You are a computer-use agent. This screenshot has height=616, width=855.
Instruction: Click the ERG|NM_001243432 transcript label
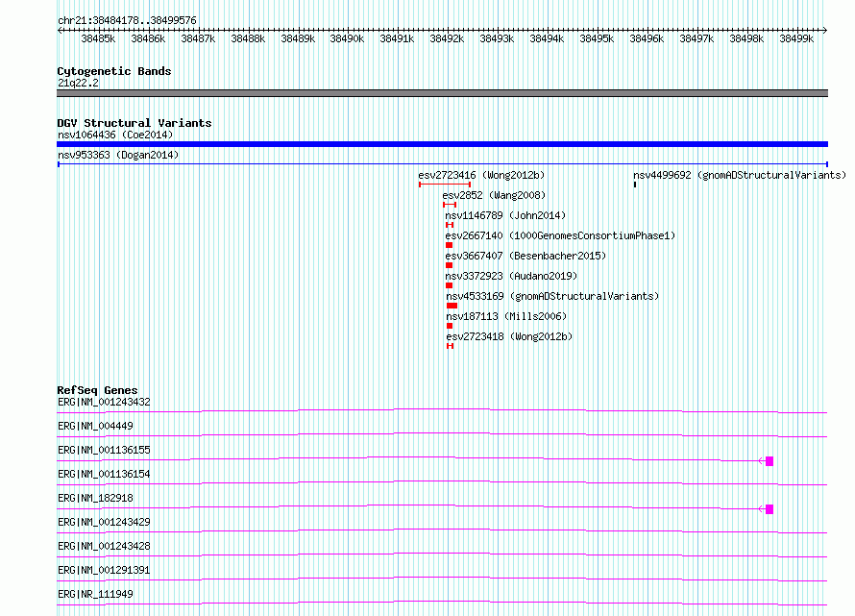coord(104,402)
